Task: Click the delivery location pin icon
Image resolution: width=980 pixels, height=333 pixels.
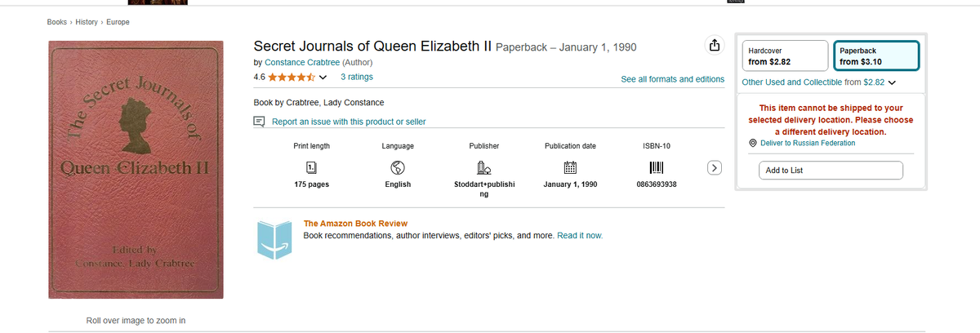Action: (x=753, y=143)
